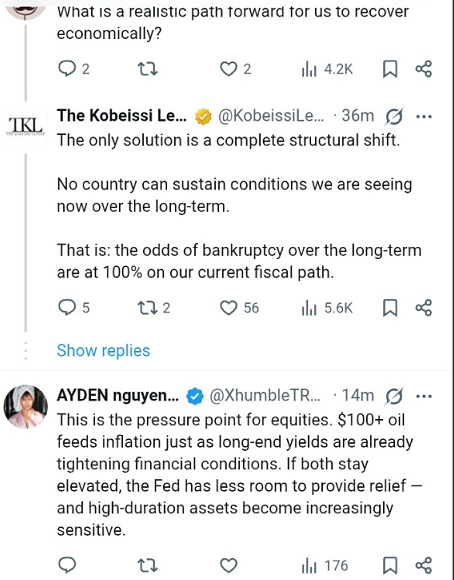The height and width of the screenshot is (580, 454).
Task: Bookmark the top economic recovery tweet
Action: [390, 69]
